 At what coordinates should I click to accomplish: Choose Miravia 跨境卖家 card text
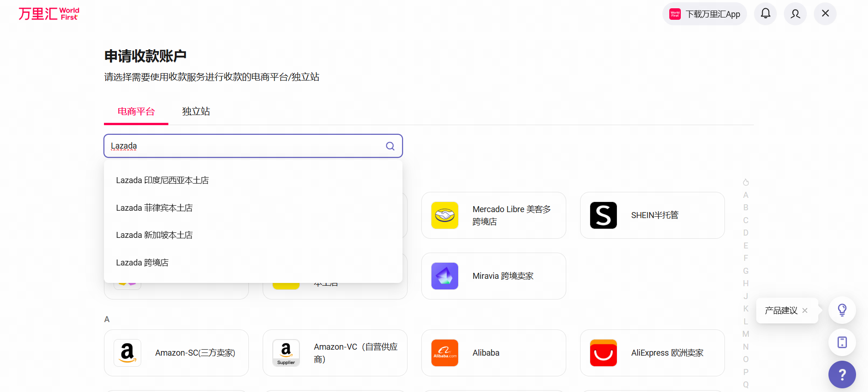pyautogui.click(x=503, y=276)
